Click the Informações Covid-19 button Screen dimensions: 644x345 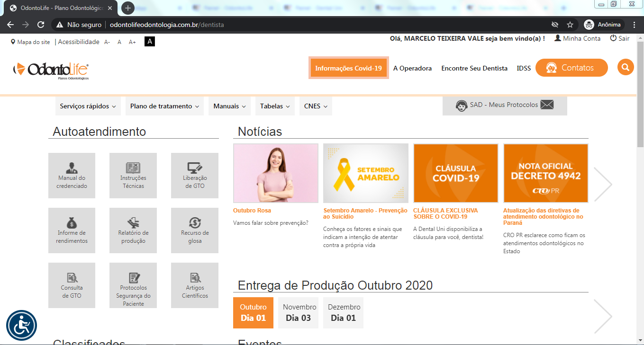point(348,68)
